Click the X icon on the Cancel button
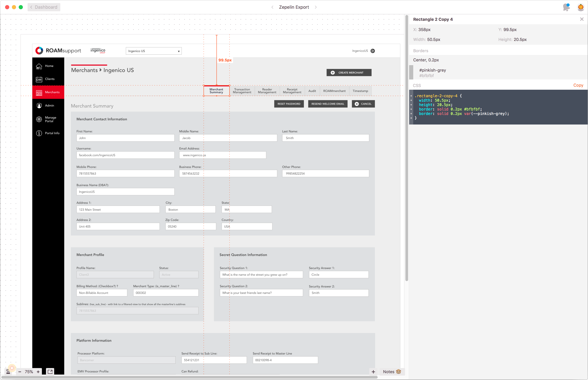 (x=357, y=104)
